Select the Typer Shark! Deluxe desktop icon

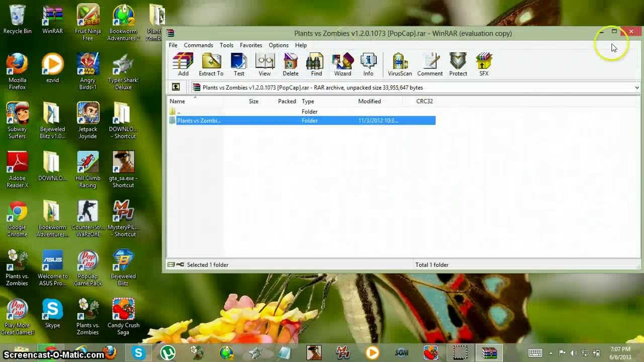point(123,71)
